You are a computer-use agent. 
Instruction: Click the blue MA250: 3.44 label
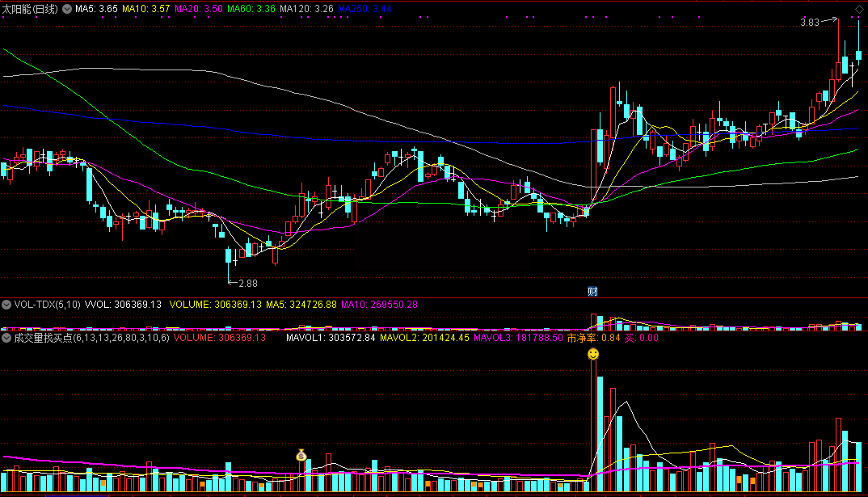coord(364,9)
